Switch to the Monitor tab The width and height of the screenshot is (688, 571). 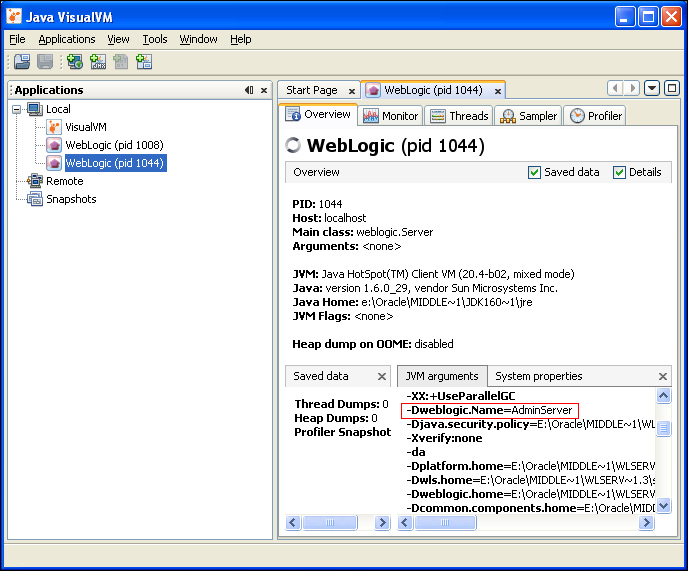(390, 116)
